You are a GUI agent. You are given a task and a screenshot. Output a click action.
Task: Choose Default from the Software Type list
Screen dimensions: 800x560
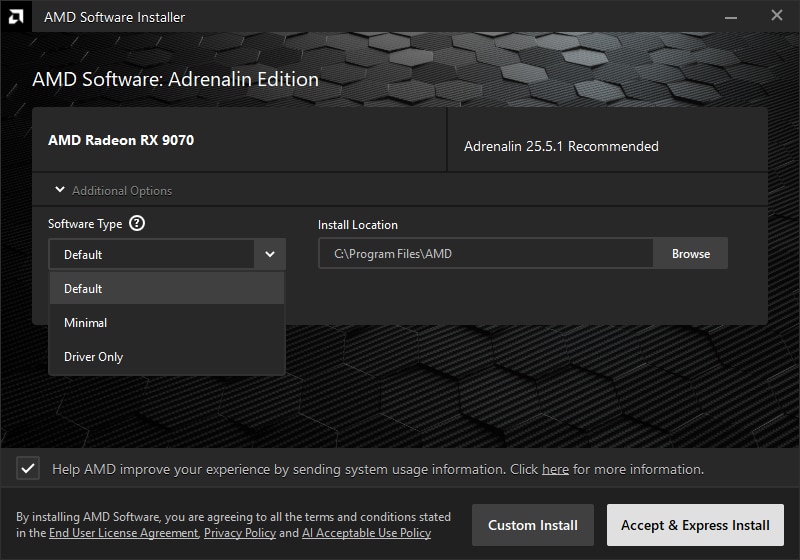(167, 289)
